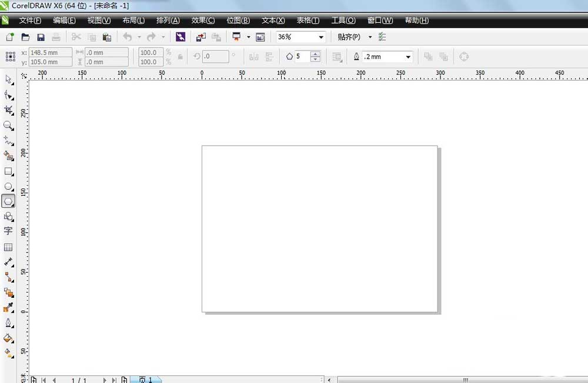
Task: Select the Pick tool arrow
Action: point(8,79)
